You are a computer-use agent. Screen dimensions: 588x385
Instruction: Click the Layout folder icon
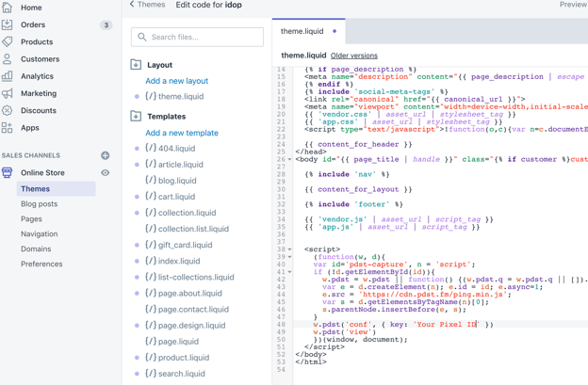click(136, 64)
